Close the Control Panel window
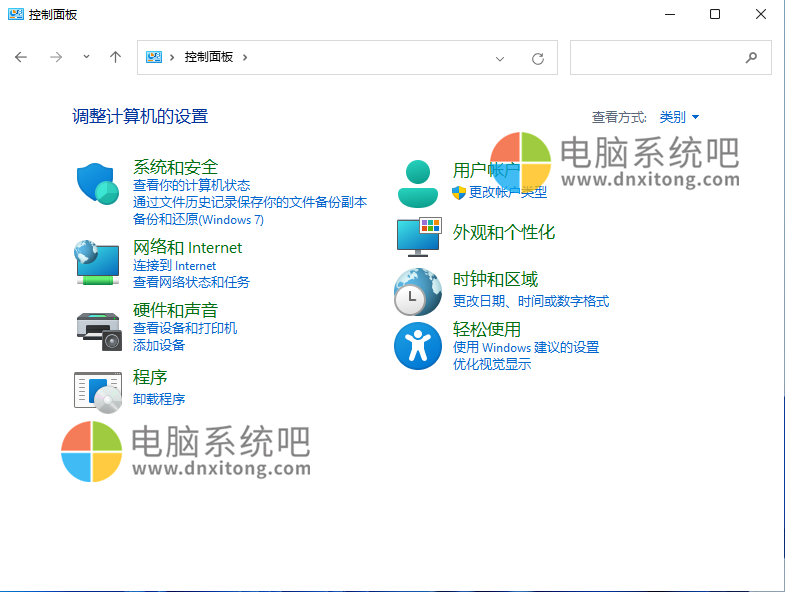The width and height of the screenshot is (785, 592). [x=760, y=14]
